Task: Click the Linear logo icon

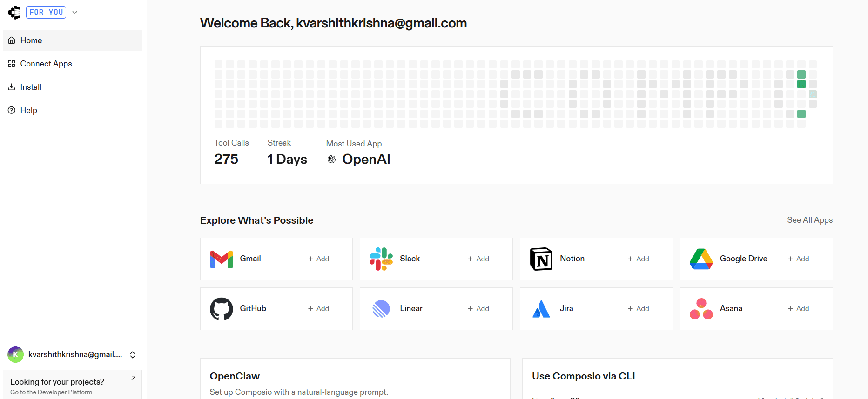Action: pyautogui.click(x=381, y=309)
